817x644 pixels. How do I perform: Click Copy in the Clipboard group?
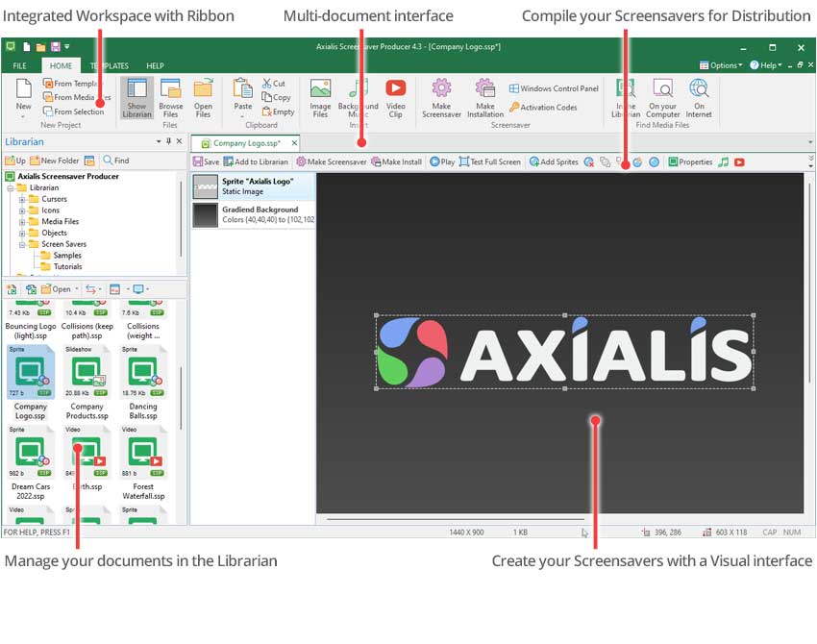pos(276,97)
